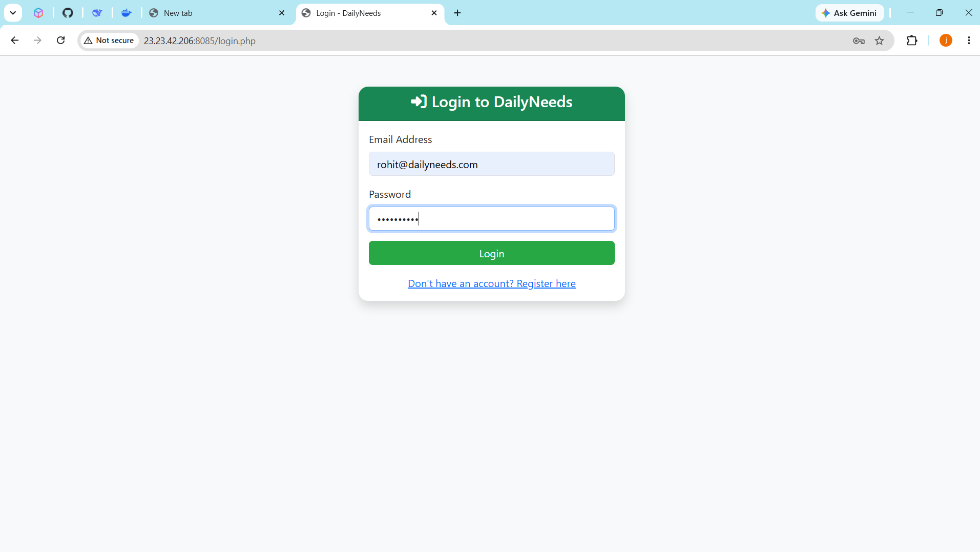Viewport: 980px width, 552px height.
Task: Click the Ask Gemini button
Action: [x=849, y=13]
